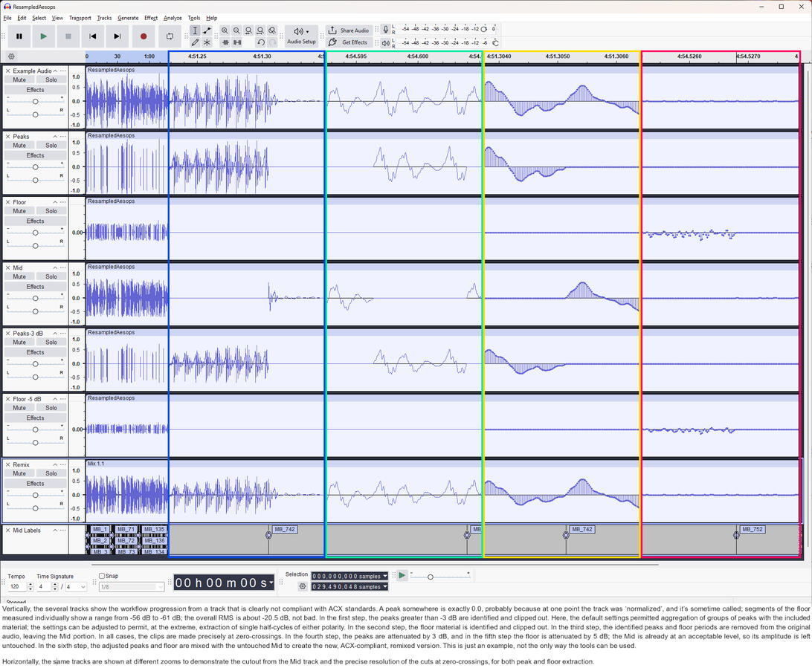812x668 pixels.
Task: Open the Generate menu
Action: (x=128, y=18)
